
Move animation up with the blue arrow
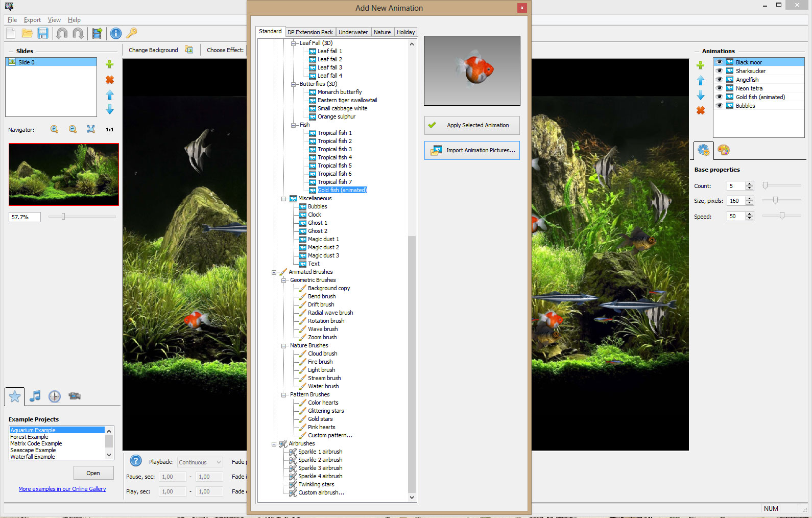coord(700,80)
